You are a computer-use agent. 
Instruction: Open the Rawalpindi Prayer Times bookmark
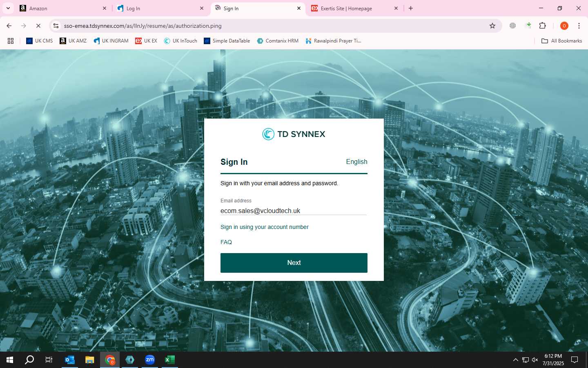point(333,41)
